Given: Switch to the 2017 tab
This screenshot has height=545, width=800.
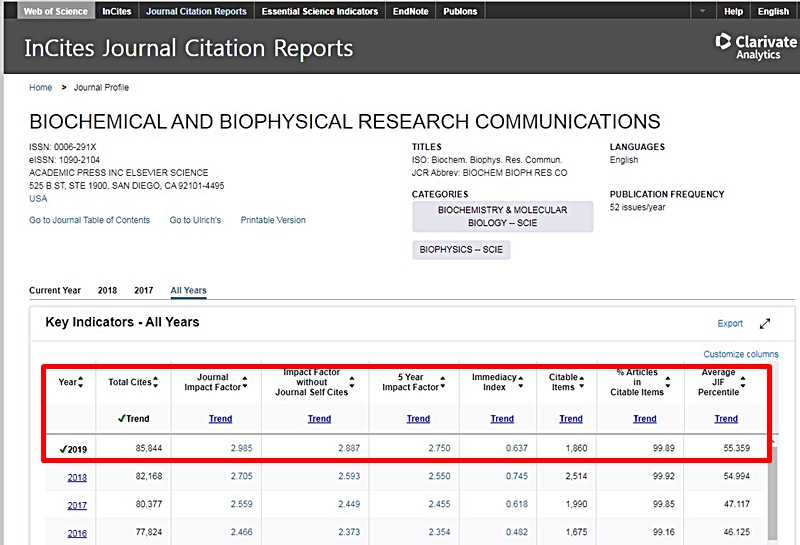Looking at the screenshot, I should click(143, 290).
